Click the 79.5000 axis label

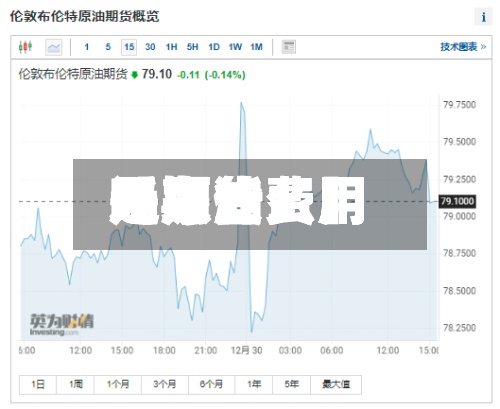tap(459, 142)
